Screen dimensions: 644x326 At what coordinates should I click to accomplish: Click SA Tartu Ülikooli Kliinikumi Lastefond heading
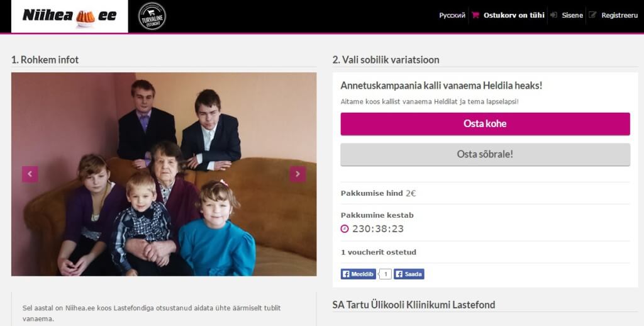pos(414,305)
